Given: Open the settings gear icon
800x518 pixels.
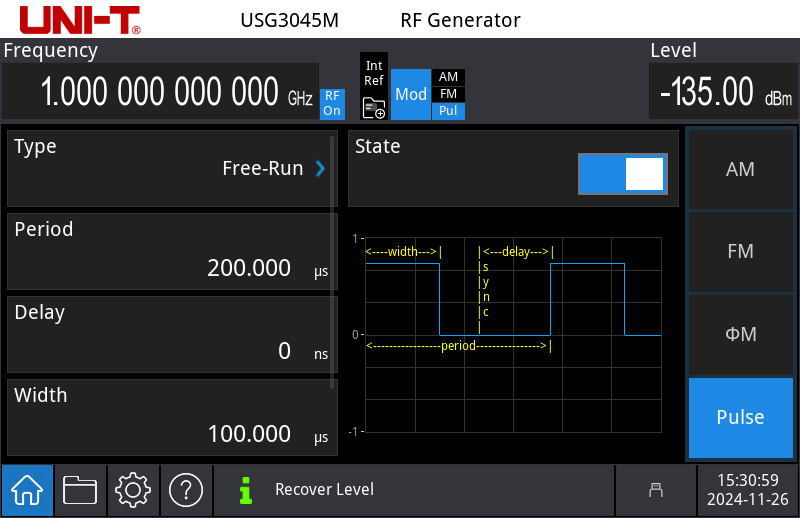Looking at the screenshot, I should (133, 489).
